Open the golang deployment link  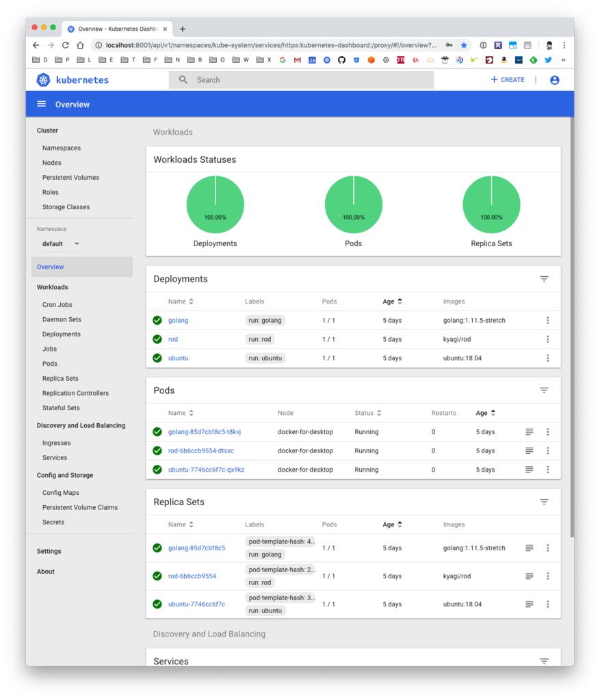(x=178, y=320)
